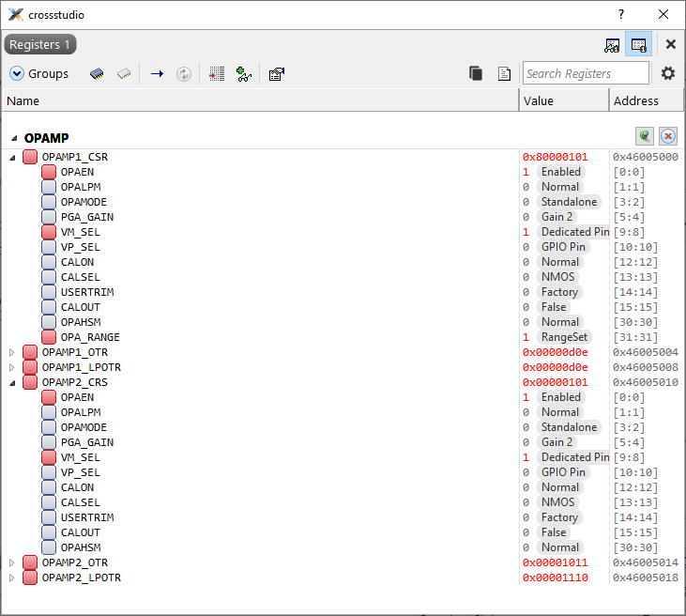Click into the Search Registers field
The height and width of the screenshot is (616, 686).
[x=586, y=73]
